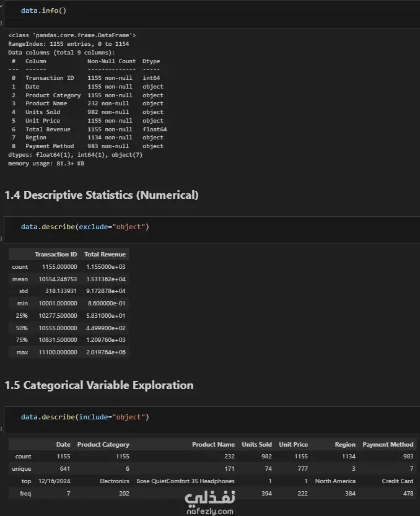The image size is (420, 516).
Task: Click the "North America" region cell
Action: click(x=335, y=481)
